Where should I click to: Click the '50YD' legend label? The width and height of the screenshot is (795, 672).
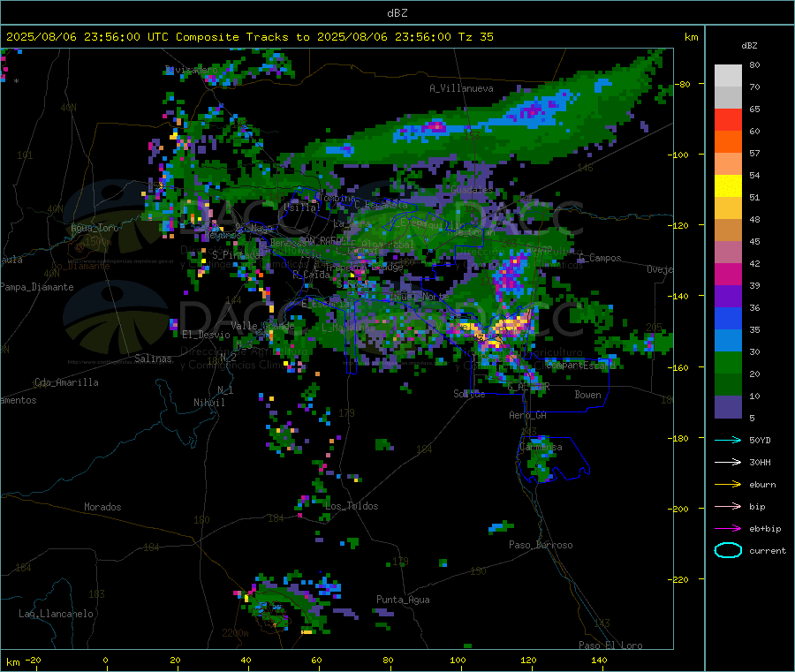[760, 440]
